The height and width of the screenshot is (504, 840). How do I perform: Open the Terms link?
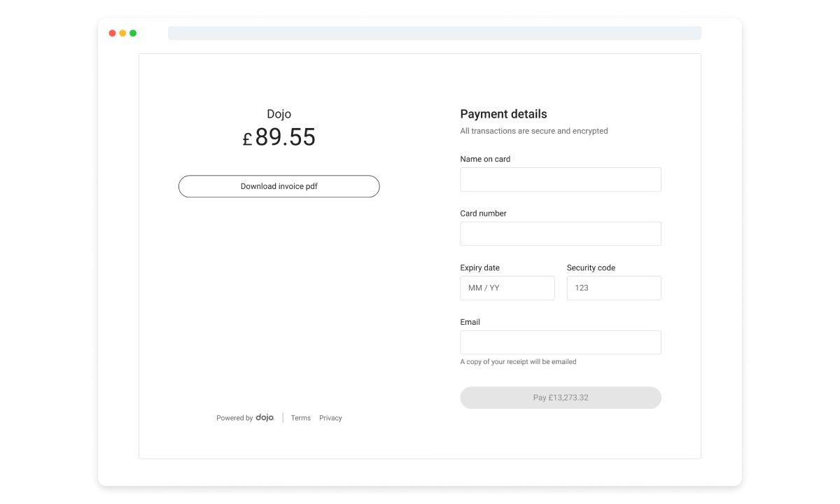point(301,418)
